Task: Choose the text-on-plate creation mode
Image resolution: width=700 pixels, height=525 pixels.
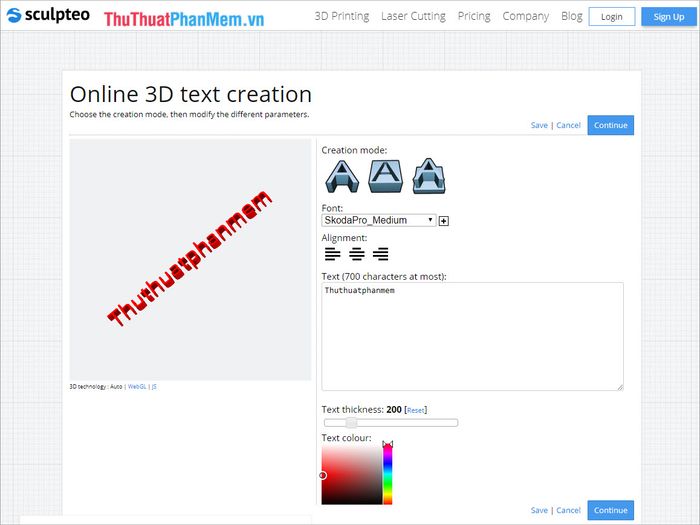Action: (x=385, y=177)
